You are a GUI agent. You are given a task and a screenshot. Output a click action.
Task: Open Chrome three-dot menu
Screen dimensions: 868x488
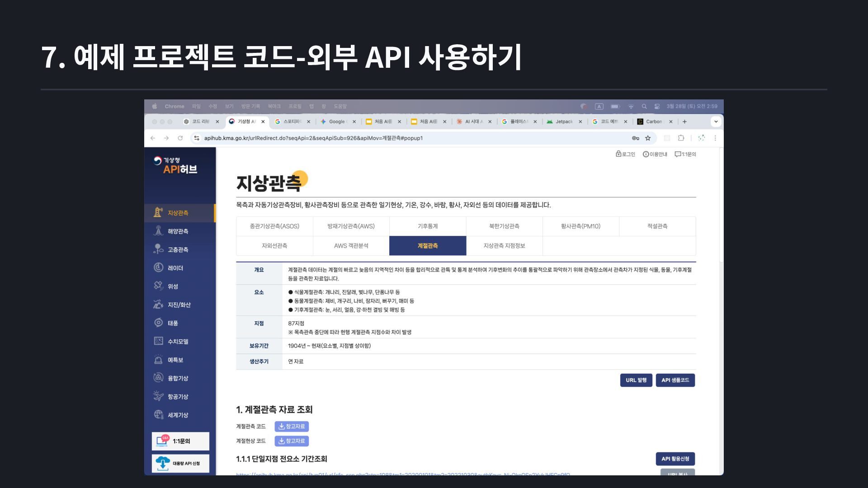tap(715, 138)
